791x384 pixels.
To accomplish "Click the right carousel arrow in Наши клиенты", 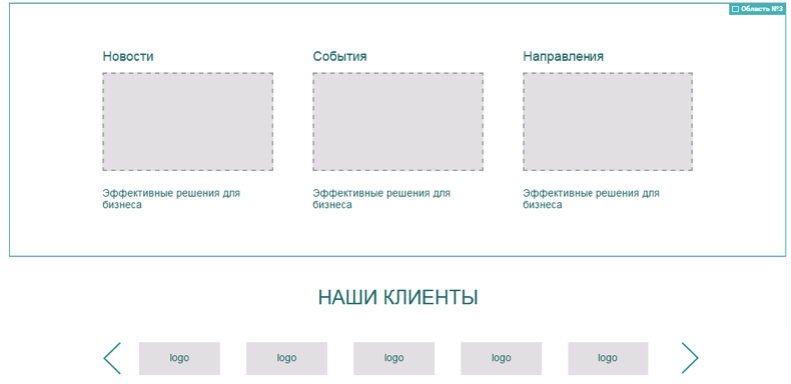I will (690, 358).
